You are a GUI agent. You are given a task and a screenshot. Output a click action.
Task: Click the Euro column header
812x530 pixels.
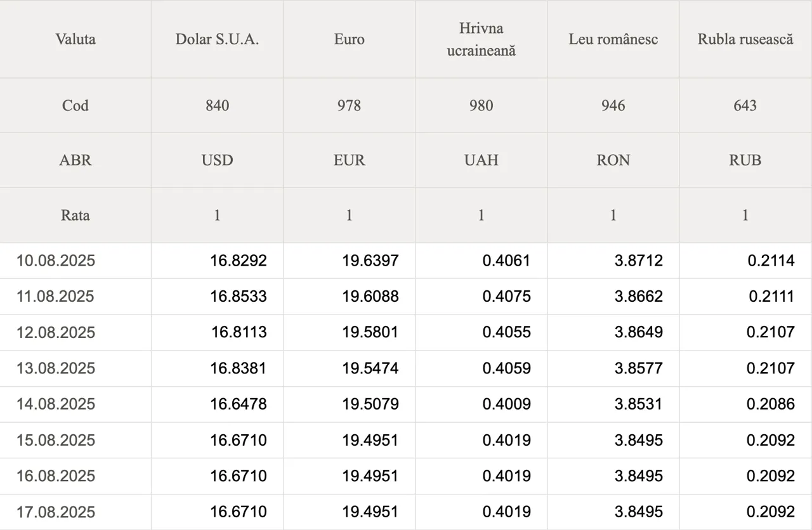[349, 39]
